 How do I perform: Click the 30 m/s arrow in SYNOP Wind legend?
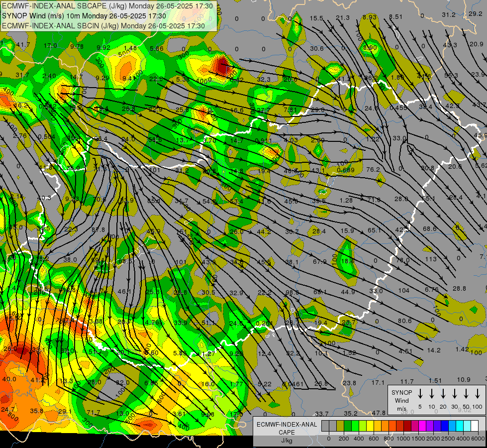(x=454, y=394)
